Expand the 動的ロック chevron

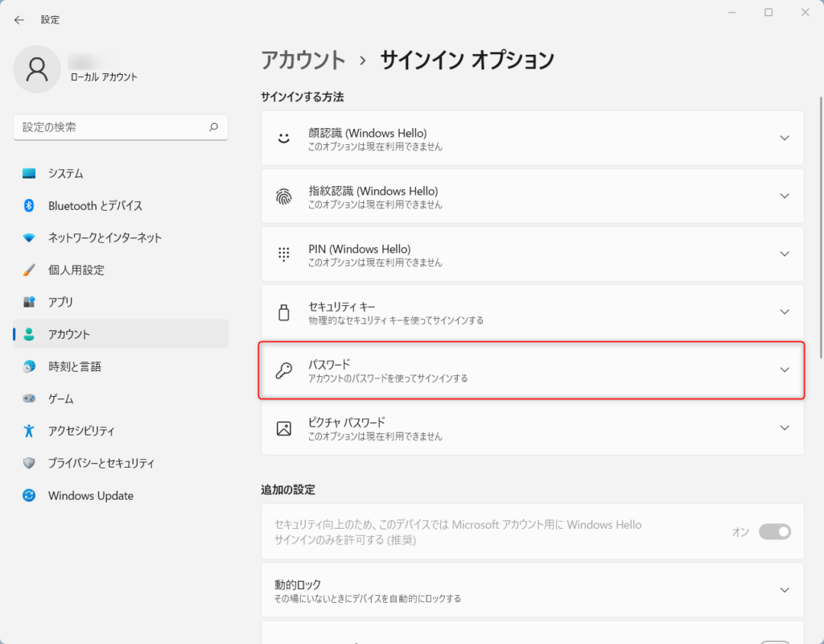[785, 590]
